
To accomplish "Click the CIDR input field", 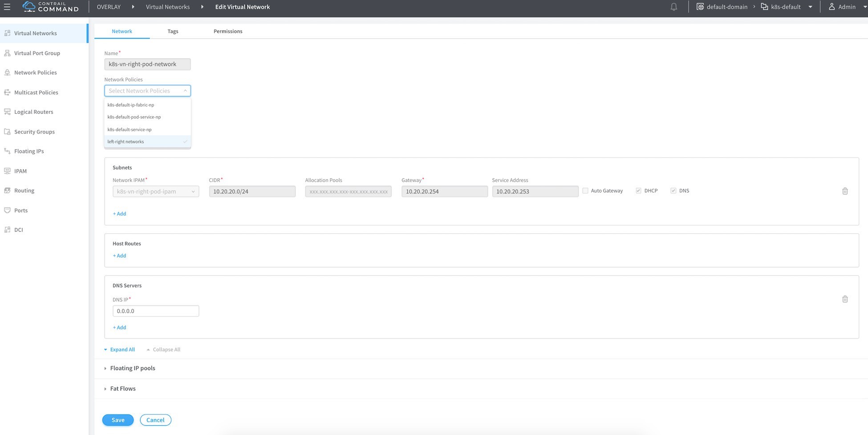I will (252, 192).
